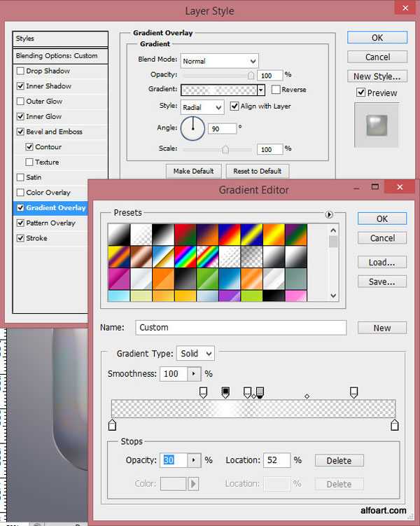Image resolution: width=420 pixels, height=526 pixels.
Task: Select the chrome preset gradient
Action: coord(163,256)
